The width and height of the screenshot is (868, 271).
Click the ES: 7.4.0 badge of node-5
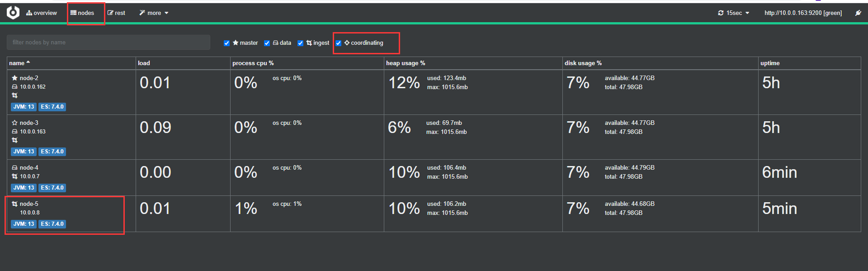[52, 224]
